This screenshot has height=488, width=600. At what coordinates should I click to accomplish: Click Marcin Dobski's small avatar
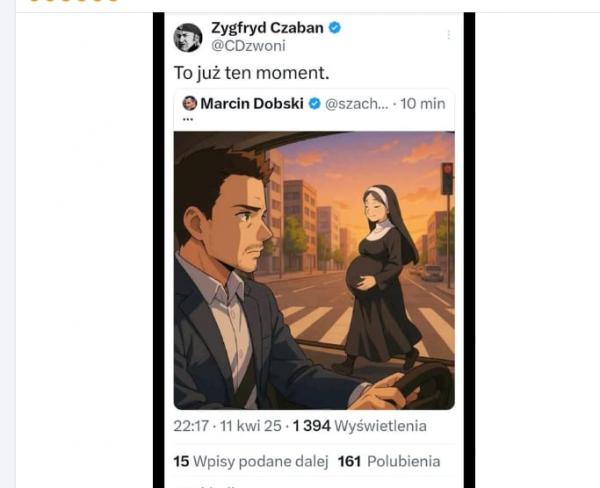coord(189,103)
